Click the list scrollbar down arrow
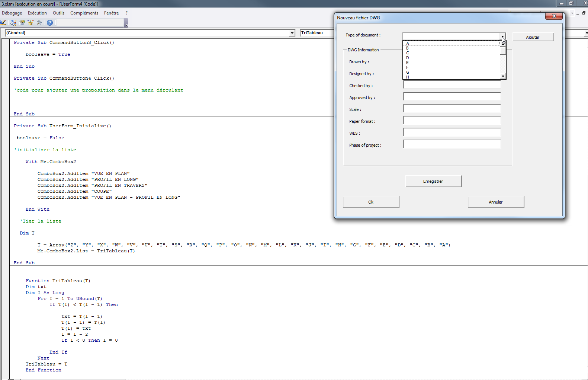This screenshot has width=588, height=380. [503, 76]
